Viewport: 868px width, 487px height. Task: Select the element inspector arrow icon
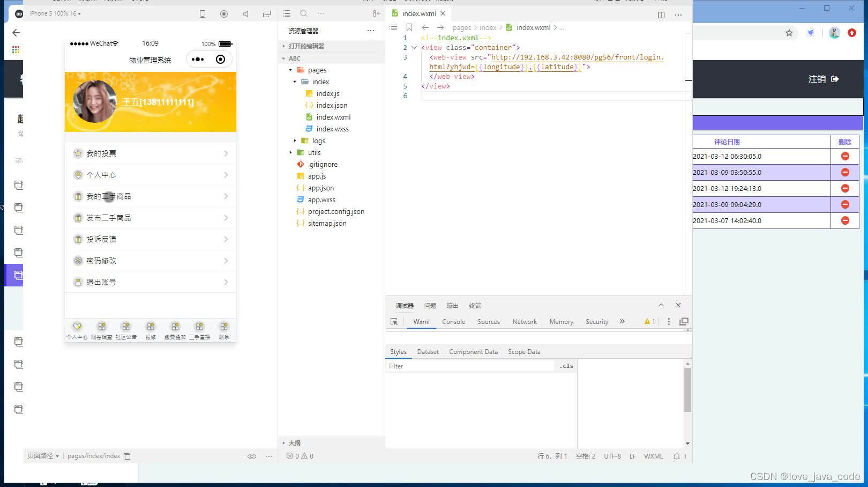(394, 322)
